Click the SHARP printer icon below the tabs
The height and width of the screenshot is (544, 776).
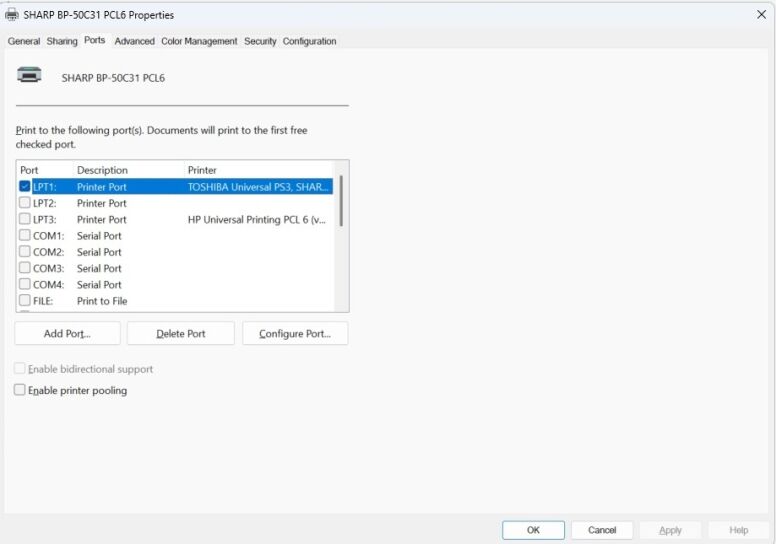pyautogui.click(x=30, y=75)
